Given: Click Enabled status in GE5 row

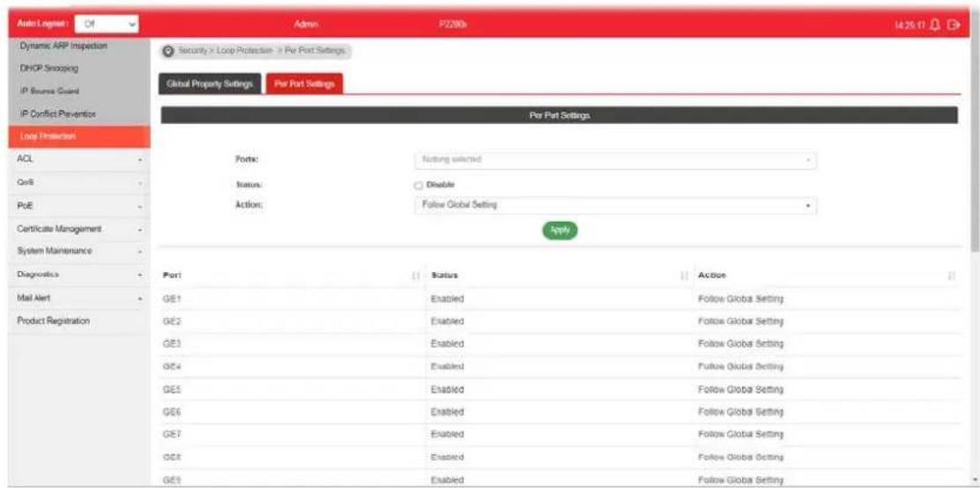Looking at the screenshot, I should (x=448, y=389).
